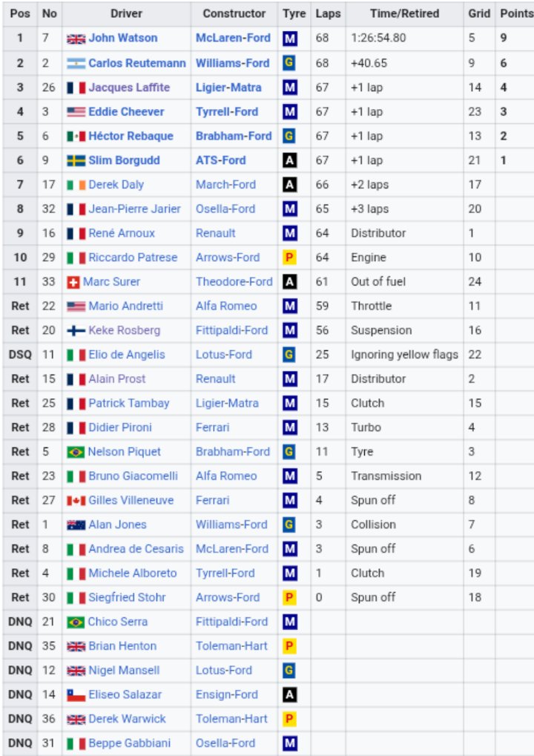This screenshot has width=534, height=756.
Task: Click the Michelin tyre icon in John Watson's row
Action: (290, 39)
